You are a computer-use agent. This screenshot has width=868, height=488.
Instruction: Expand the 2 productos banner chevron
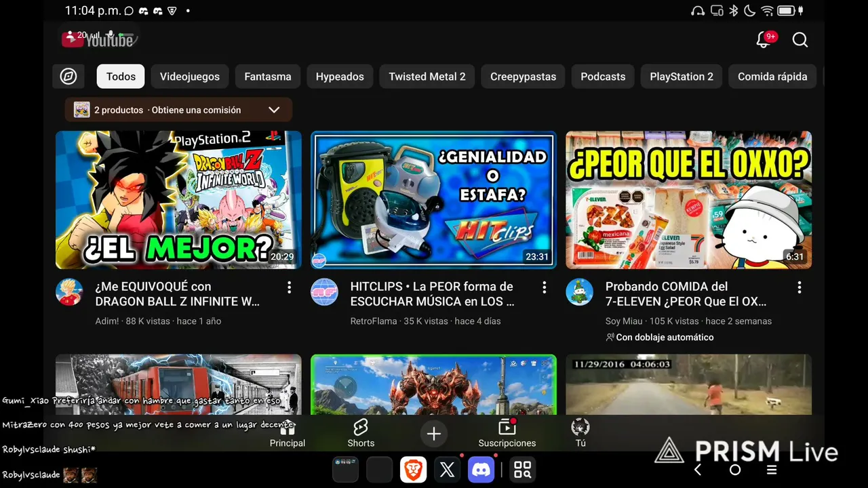click(274, 110)
